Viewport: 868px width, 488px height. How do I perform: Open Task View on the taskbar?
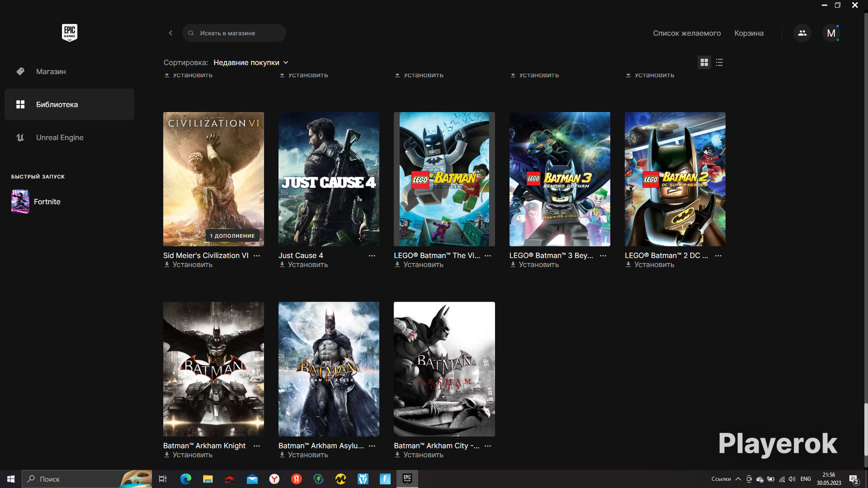click(163, 479)
